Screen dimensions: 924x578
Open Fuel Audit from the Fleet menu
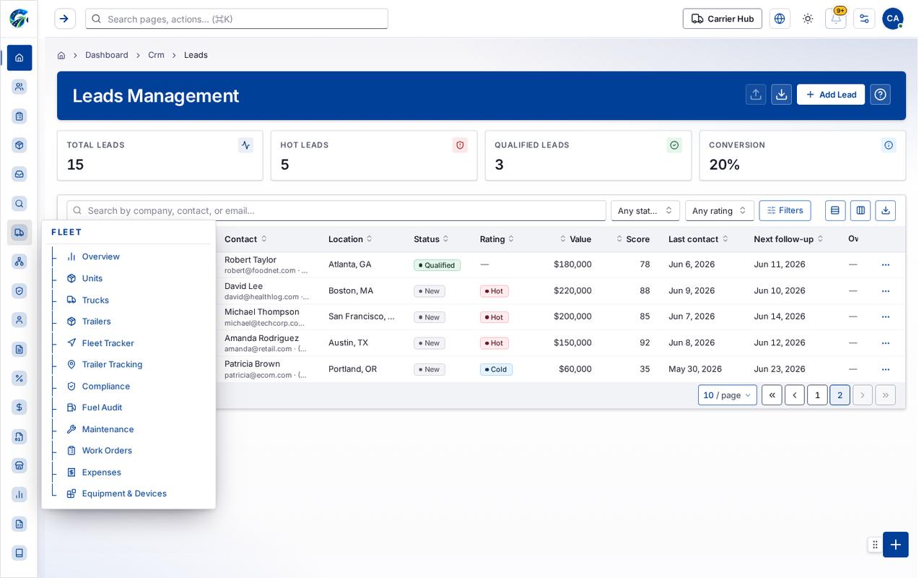point(102,407)
